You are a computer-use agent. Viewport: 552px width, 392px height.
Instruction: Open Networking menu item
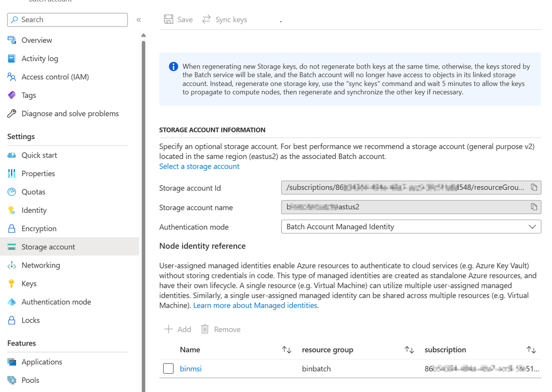(x=40, y=265)
